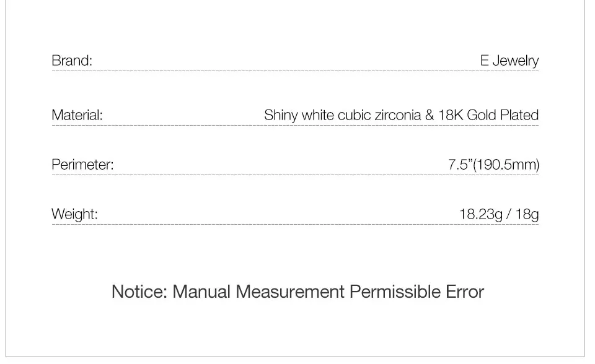Viewport: 595px width, 364px height.
Task: Click the E Jewelry brand value
Action: [509, 61]
